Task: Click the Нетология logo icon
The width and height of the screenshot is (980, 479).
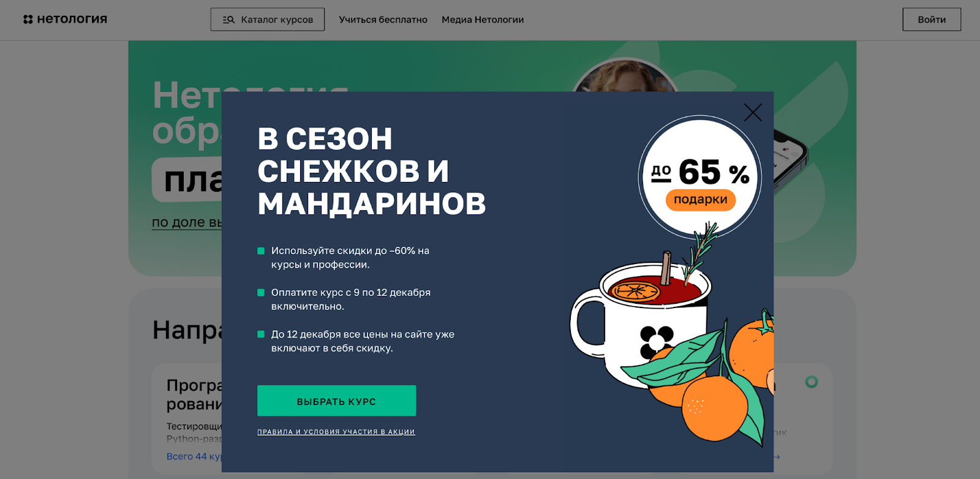Action: [x=28, y=20]
